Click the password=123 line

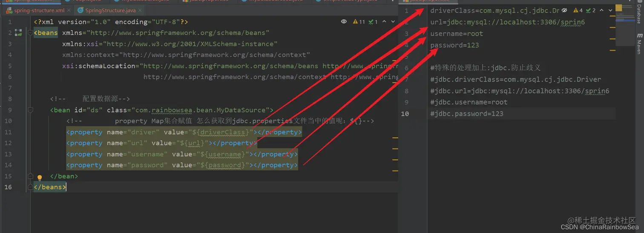pyautogui.click(x=454, y=45)
